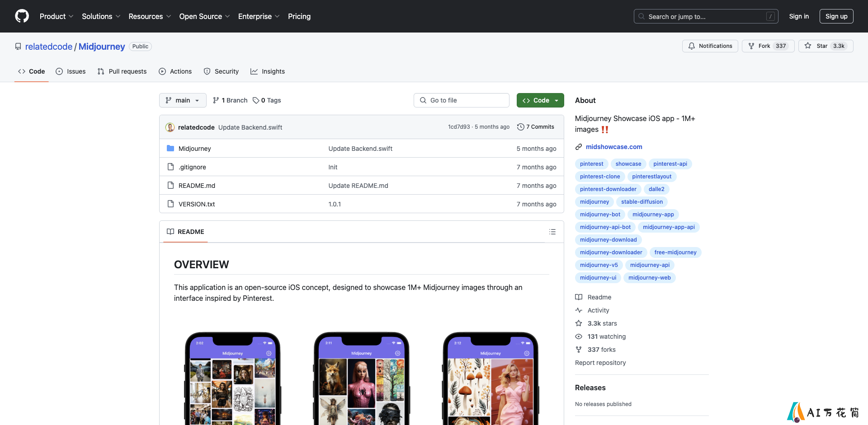Open the green Code dropdown button
This screenshot has height=425, width=868.
click(540, 100)
